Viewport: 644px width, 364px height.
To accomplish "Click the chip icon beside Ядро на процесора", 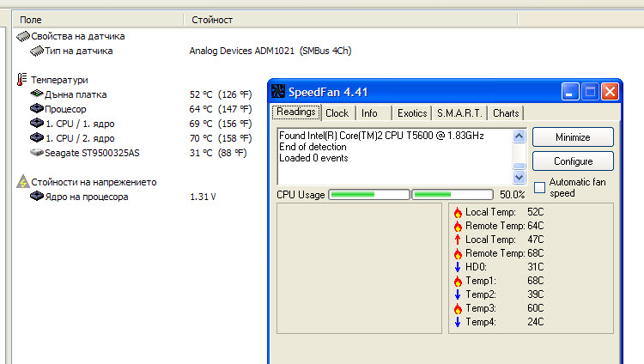I will pyautogui.click(x=37, y=196).
